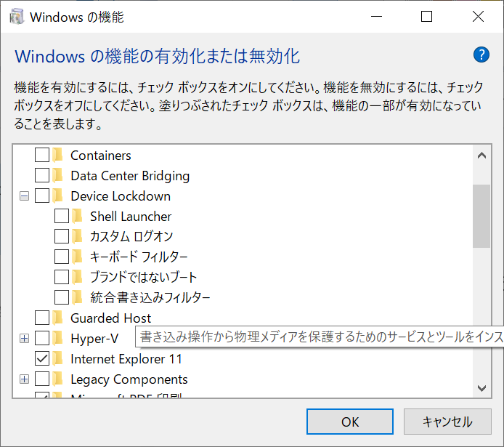Click the カスタム ログオン folder icon

(77, 236)
